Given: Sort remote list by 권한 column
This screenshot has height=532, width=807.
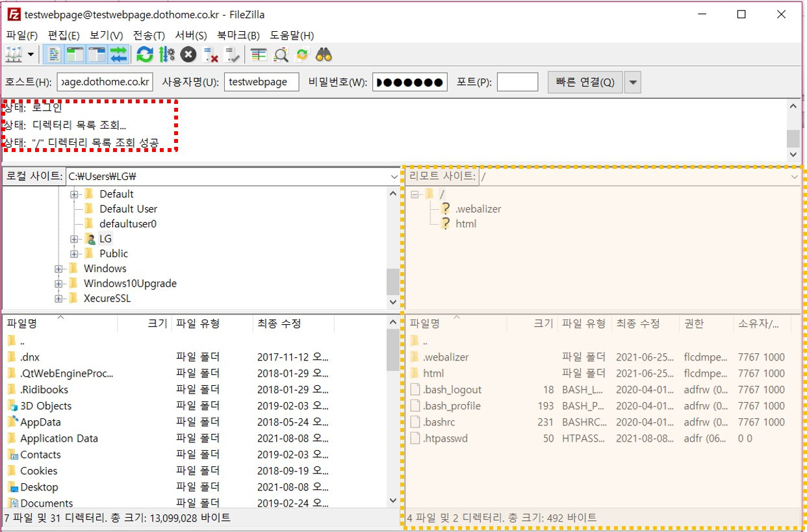Looking at the screenshot, I should point(706,323).
